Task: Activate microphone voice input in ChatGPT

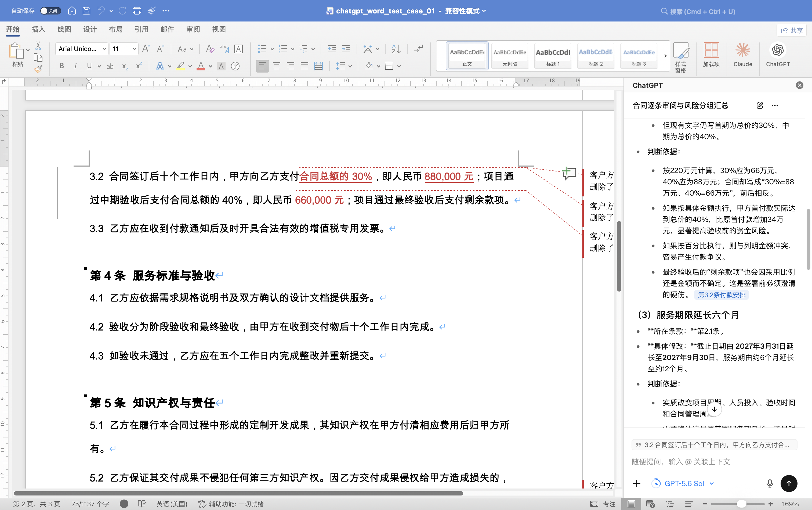Action: (770, 483)
